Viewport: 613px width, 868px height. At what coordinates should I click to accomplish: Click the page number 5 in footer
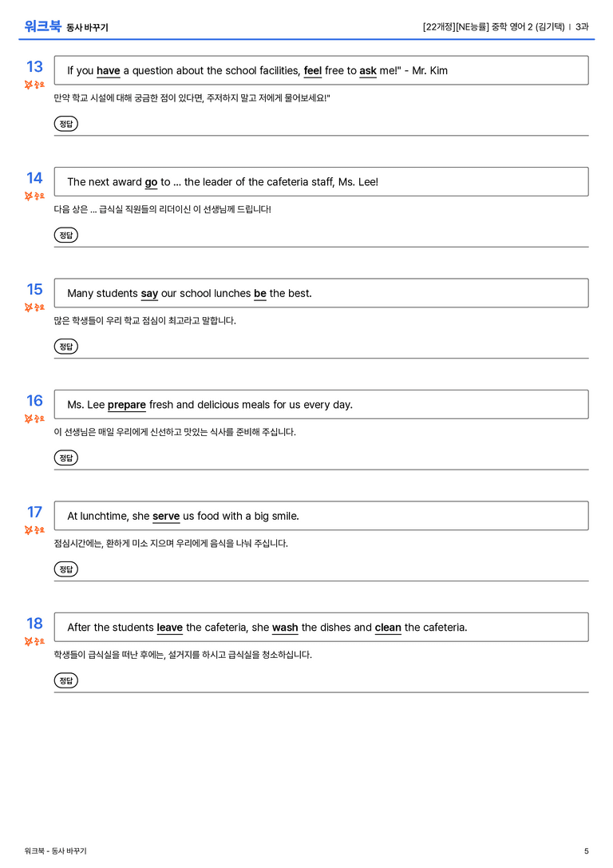click(587, 851)
